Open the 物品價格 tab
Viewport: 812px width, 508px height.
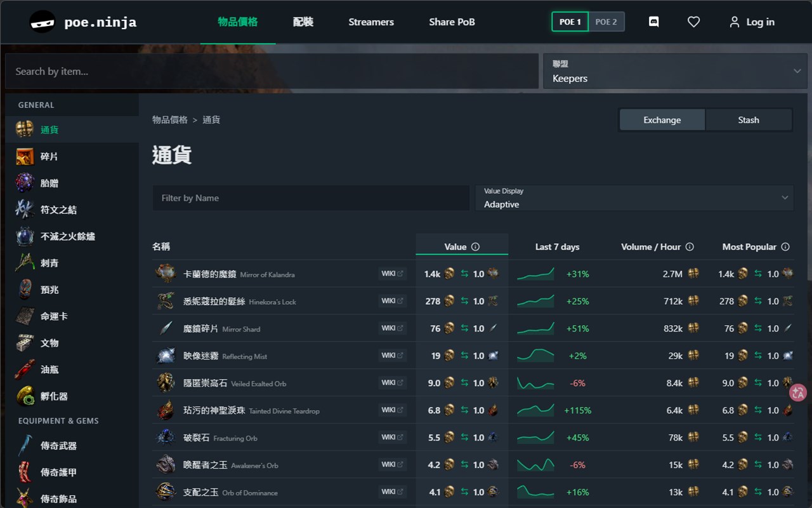[x=238, y=22]
